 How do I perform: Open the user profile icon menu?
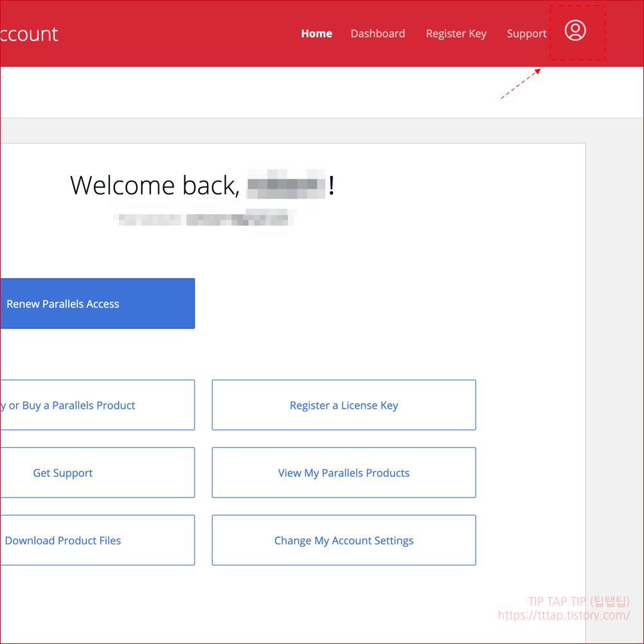coord(575,30)
